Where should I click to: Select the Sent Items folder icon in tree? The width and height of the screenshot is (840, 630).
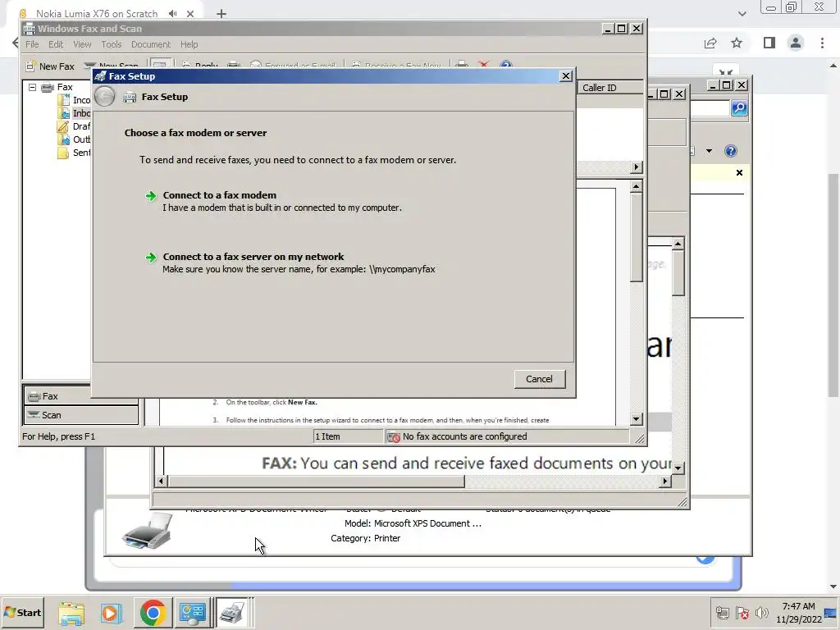click(63, 153)
